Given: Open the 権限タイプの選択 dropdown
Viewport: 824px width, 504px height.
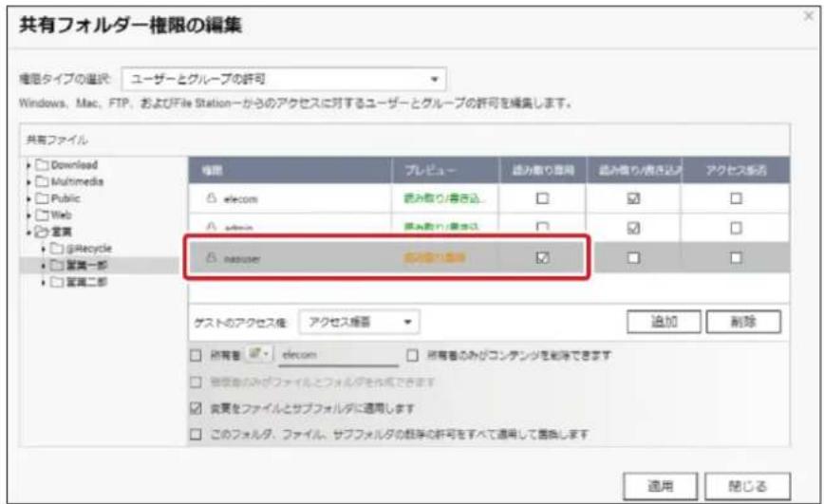Looking at the screenshot, I should tap(284, 80).
